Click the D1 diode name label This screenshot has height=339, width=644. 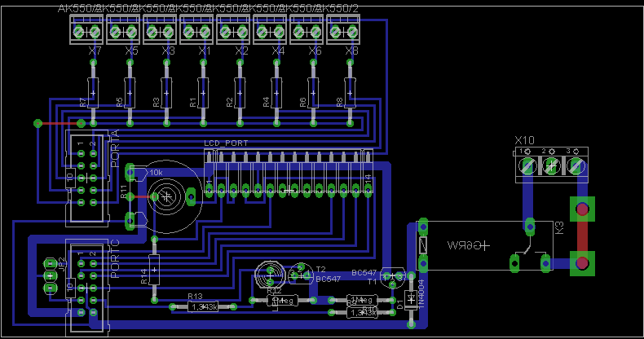click(400, 305)
